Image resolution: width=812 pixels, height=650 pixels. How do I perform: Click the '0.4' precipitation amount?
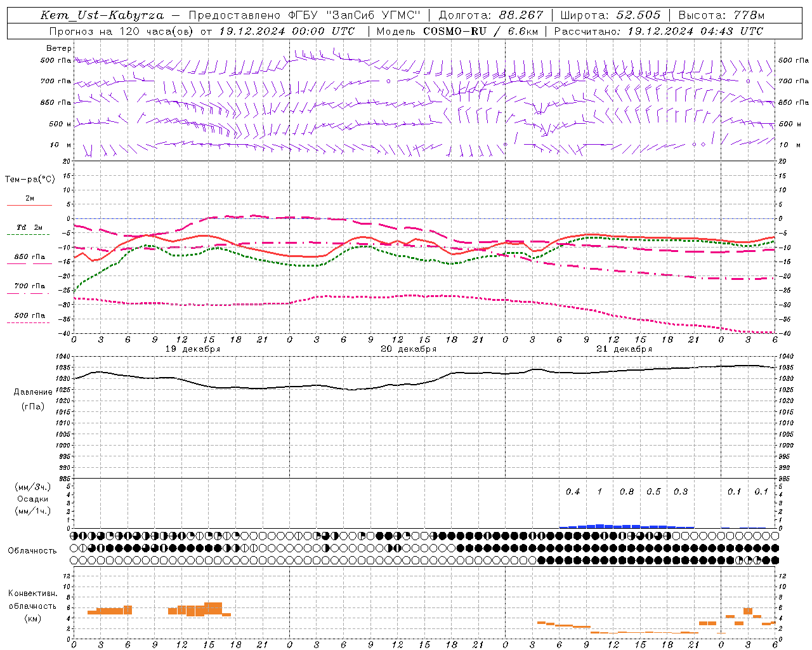click(573, 492)
